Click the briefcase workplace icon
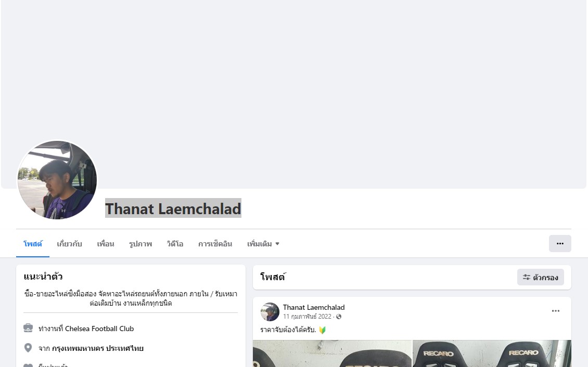 click(28, 328)
